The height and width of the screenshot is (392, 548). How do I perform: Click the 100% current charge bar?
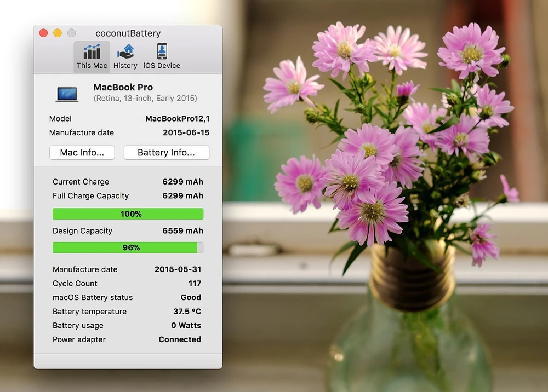[x=128, y=214]
